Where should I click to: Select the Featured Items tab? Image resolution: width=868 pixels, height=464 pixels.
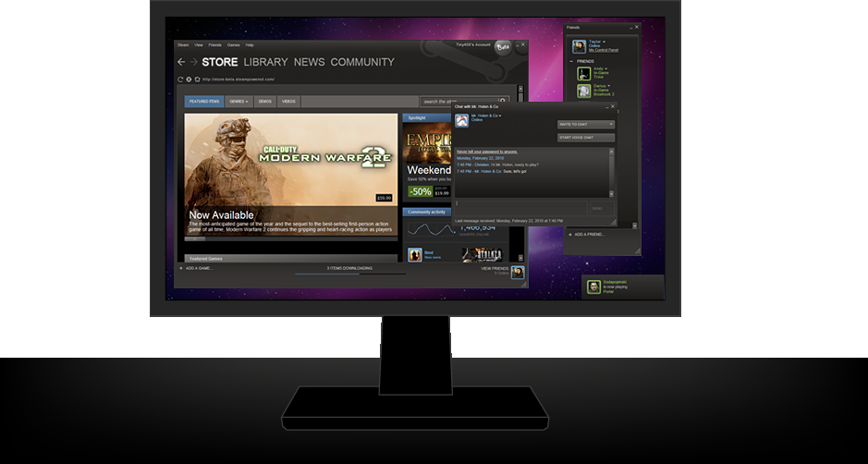204,102
